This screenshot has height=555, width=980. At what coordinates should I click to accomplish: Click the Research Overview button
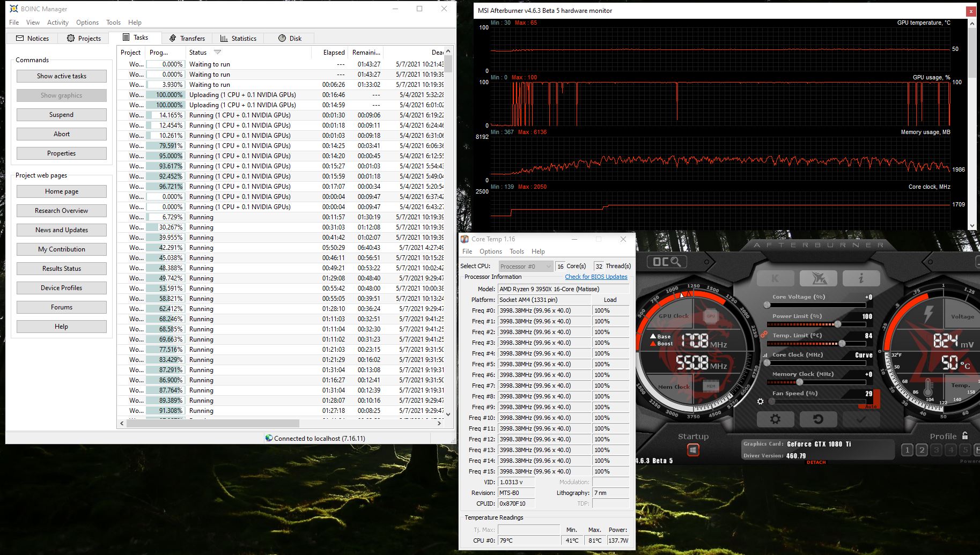tap(62, 211)
